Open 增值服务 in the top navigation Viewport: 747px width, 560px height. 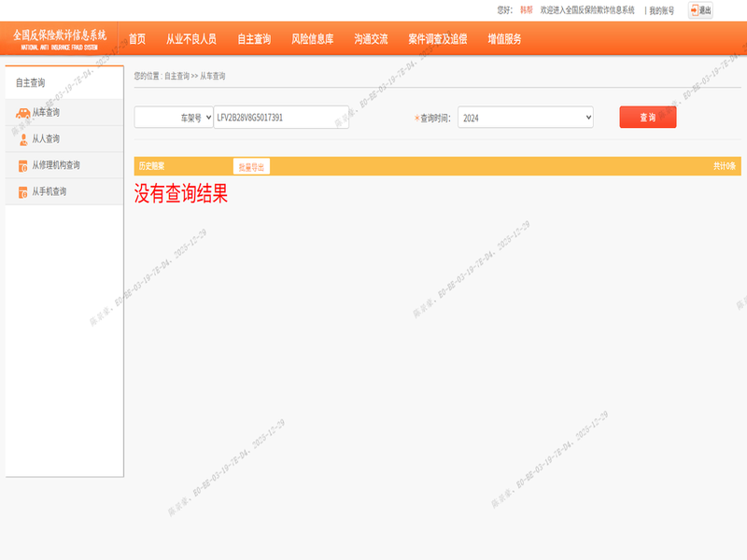tap(504, 39)
